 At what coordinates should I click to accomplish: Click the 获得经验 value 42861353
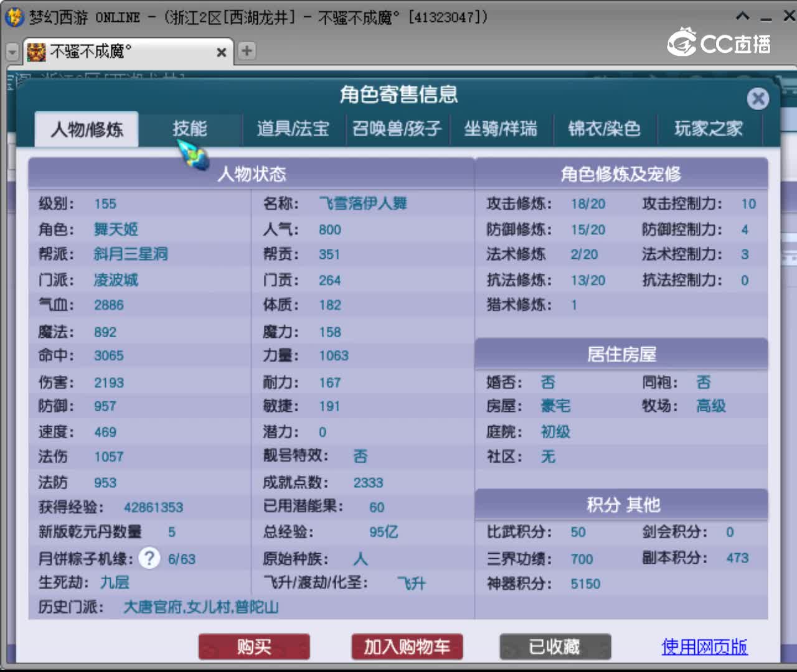coord(153,507)
